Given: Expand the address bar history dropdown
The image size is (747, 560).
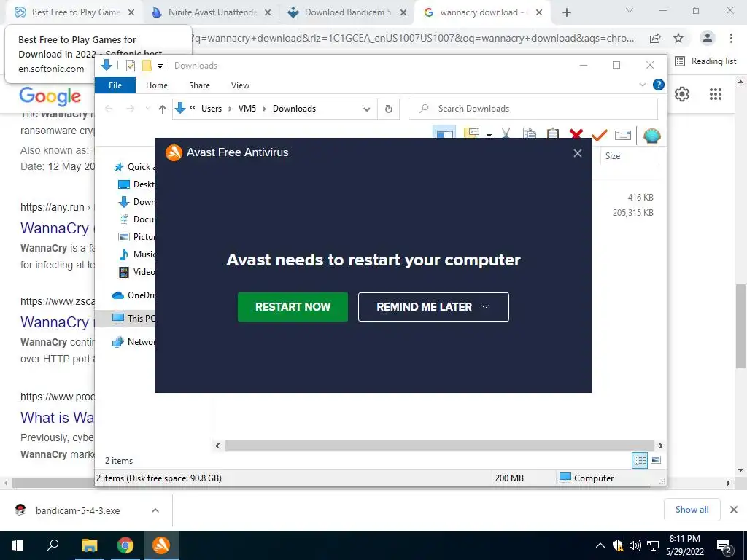Looking at the screenshot, I should point(366,109).
